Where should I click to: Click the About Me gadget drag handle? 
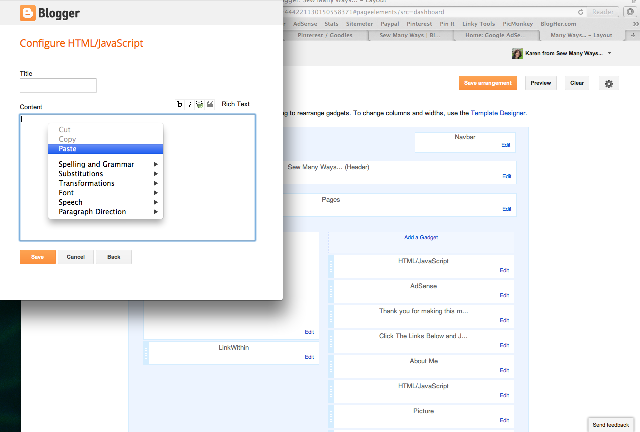point(331,367)
